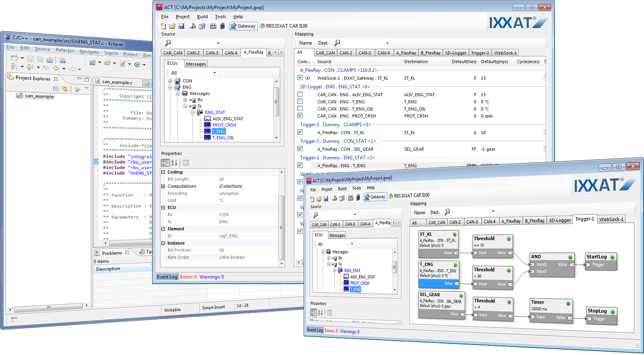The width and height of the screenshot is (644, 355).
Task: Click Event Log button in back ACT status bar
Action: coord(167,277)
